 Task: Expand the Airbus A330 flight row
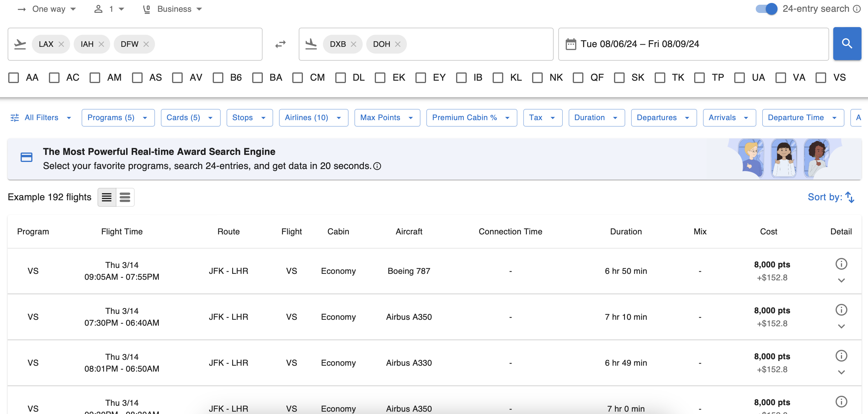[x=841, y=372]
